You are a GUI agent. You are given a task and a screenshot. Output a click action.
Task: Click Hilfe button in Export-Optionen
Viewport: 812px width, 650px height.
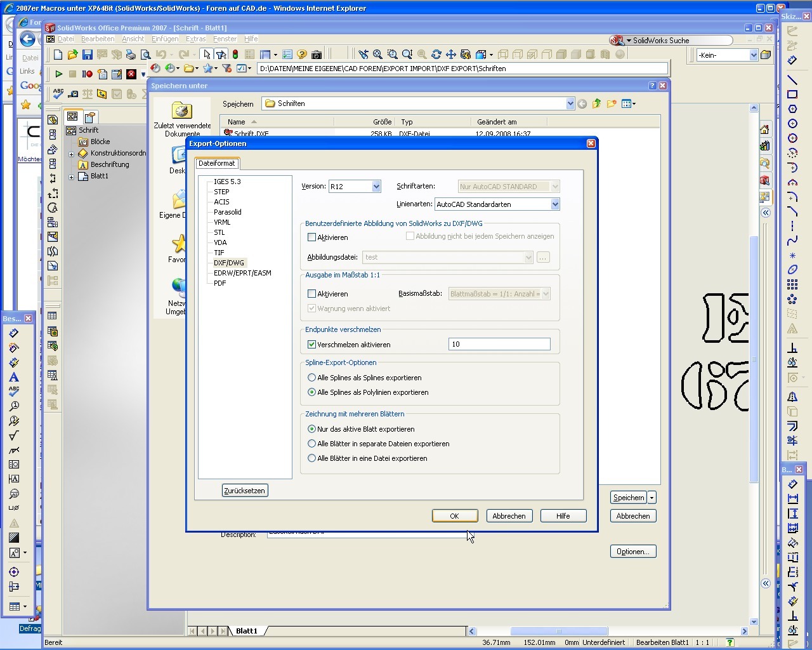pos(563,516)
